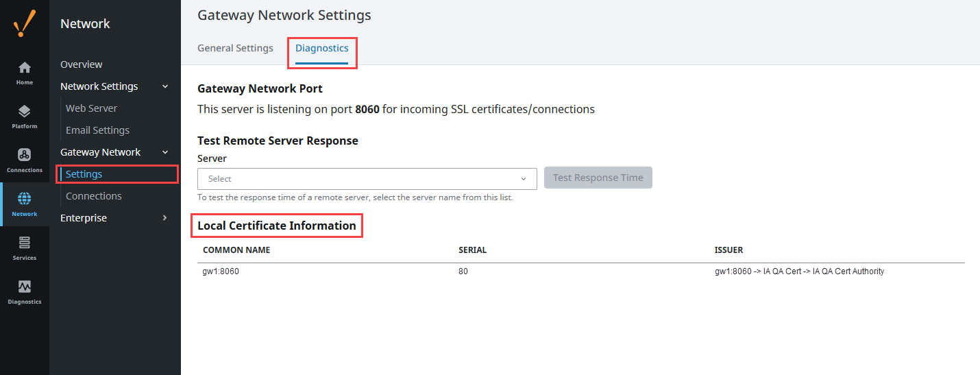Collapse the Network Settings chevron

(165, 86)
